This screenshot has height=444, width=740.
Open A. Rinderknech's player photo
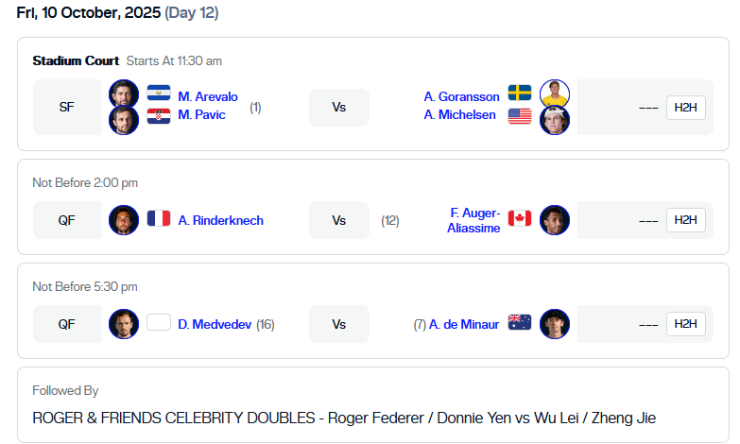pyautogui.click(x=124, y=219)
